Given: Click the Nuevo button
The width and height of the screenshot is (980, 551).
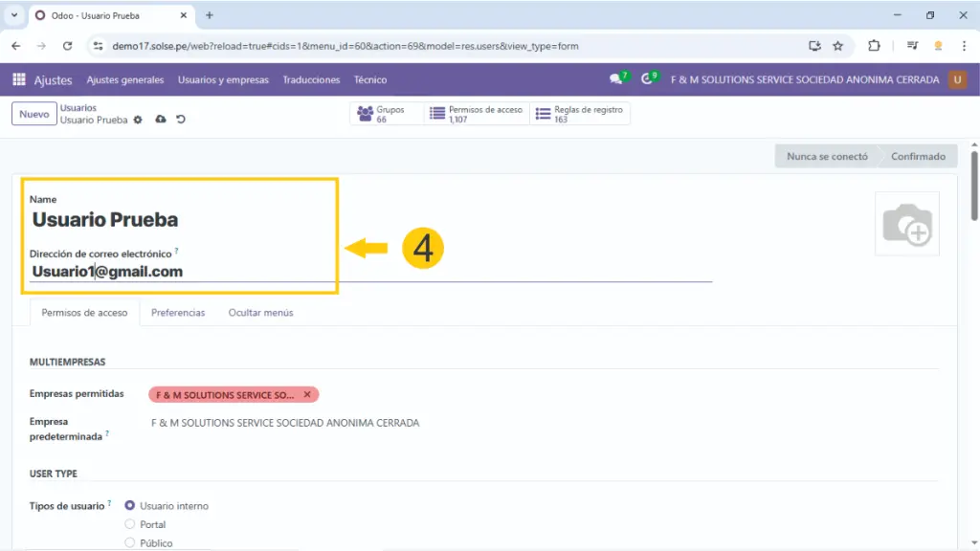Looking at the screenshot, I should click(33, 114).
